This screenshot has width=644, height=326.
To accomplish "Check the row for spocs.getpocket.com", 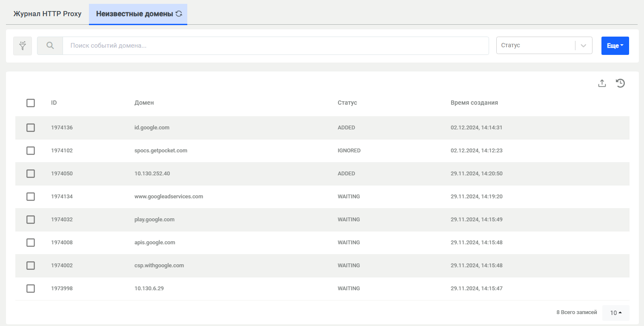I will pyautogui.click(x=31, y=151).
